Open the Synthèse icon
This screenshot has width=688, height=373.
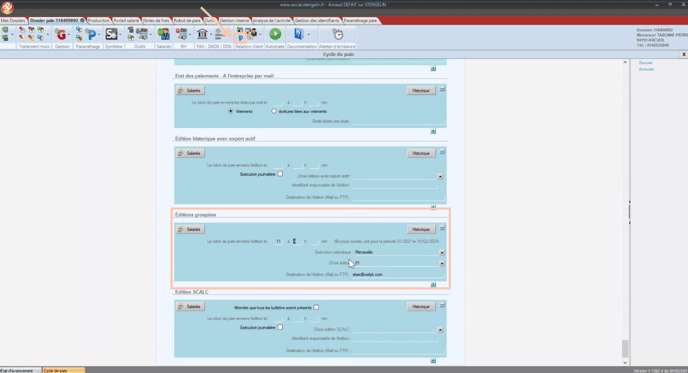(111, 34)
